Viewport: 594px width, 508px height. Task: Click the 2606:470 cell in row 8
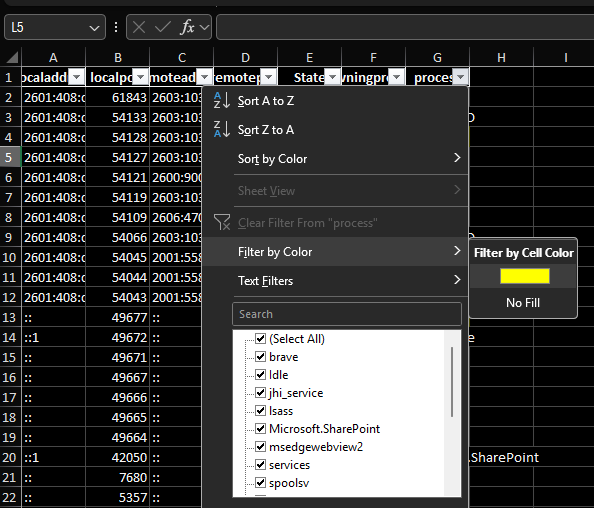coord(177,217)
